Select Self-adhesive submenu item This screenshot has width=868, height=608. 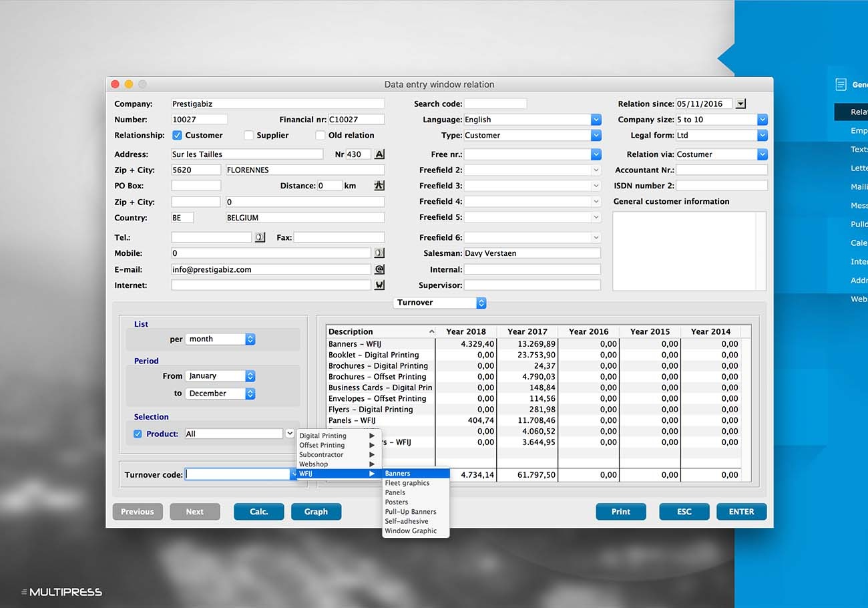pyautogui.click(x=416, y=521)
